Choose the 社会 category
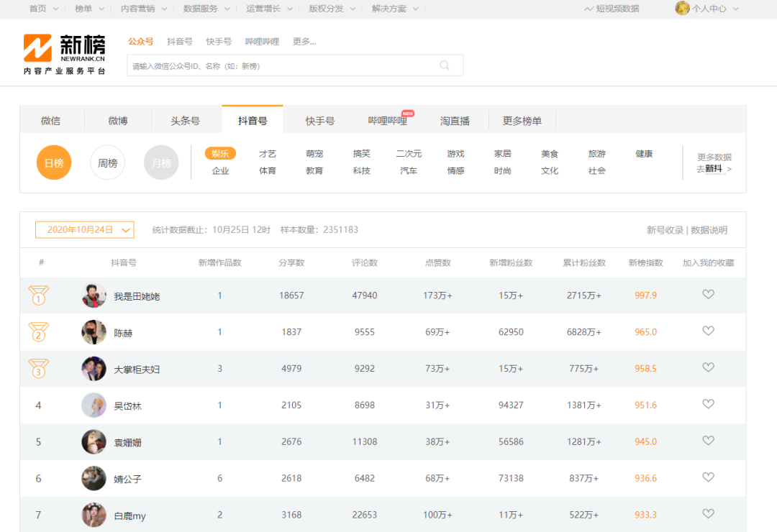The width and height of the screenshot is (777, 532). pos(597,170)
